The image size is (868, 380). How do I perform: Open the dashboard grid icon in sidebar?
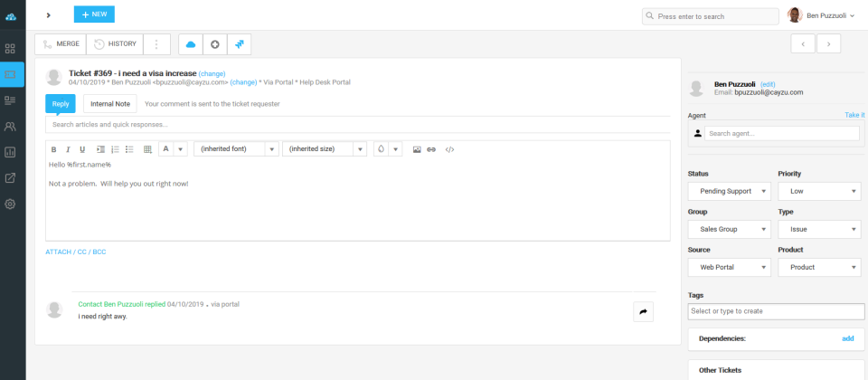click(x=10, y=48)
